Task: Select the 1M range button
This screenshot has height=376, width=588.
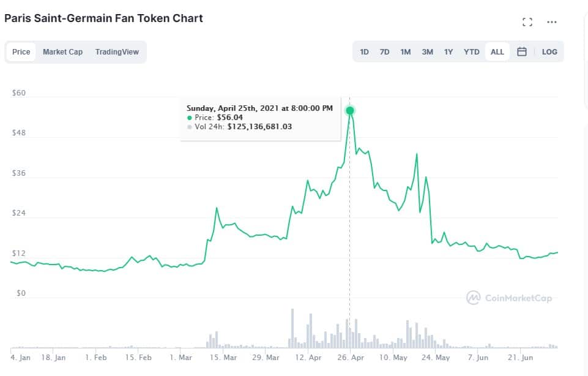Action: [405, 52]
